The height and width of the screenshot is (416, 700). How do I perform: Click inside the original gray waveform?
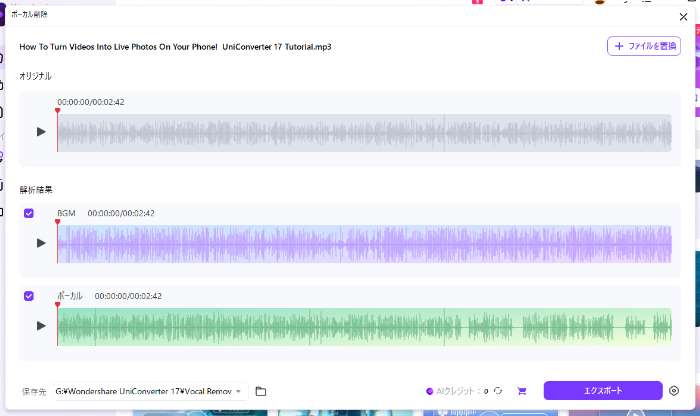click(x=364, y=132)
